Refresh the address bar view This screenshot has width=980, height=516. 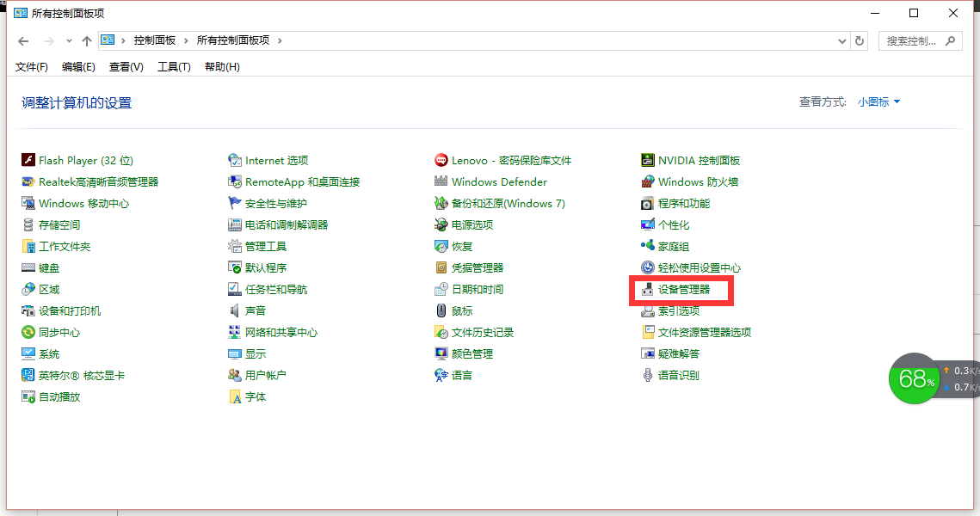tap(860, 40)
